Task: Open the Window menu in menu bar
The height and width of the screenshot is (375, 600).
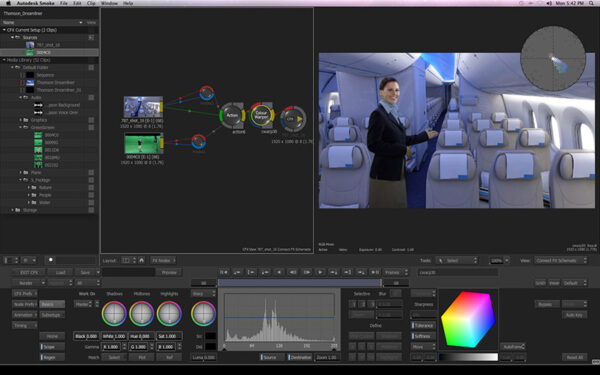Action: 109,3
